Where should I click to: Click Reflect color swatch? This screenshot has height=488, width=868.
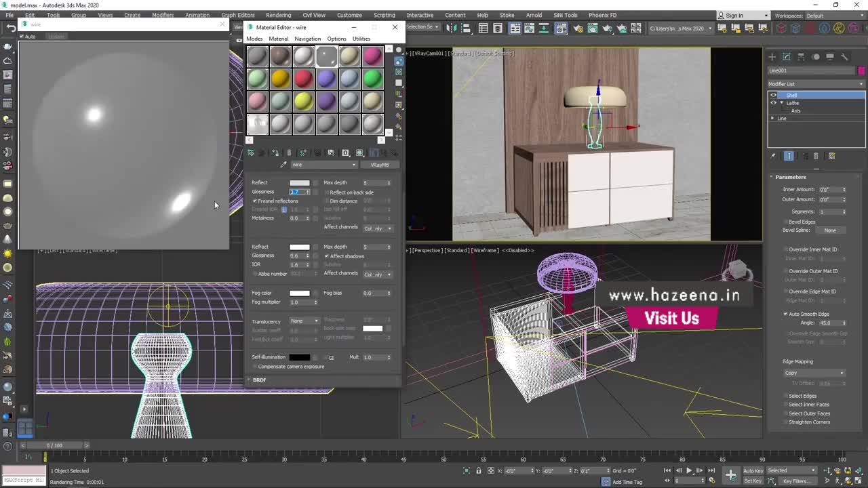pyautogui.click(x=299, y=183)
